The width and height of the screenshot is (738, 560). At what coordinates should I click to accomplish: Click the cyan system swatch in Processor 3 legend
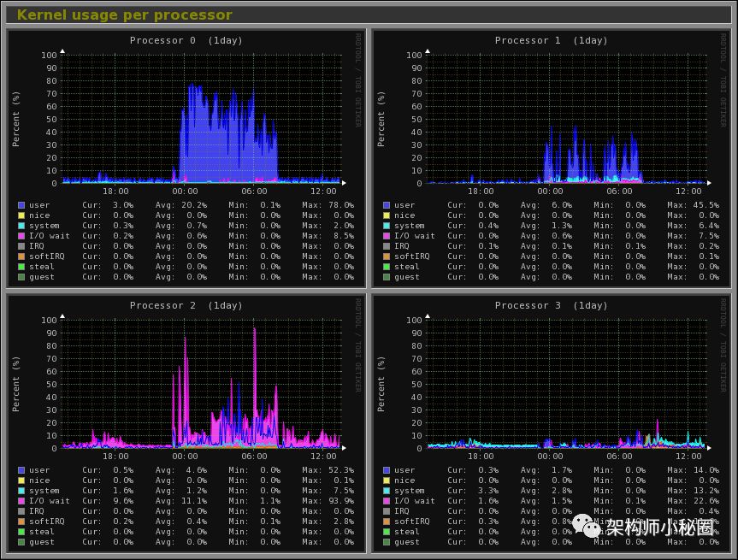click(x=387, y=491)
